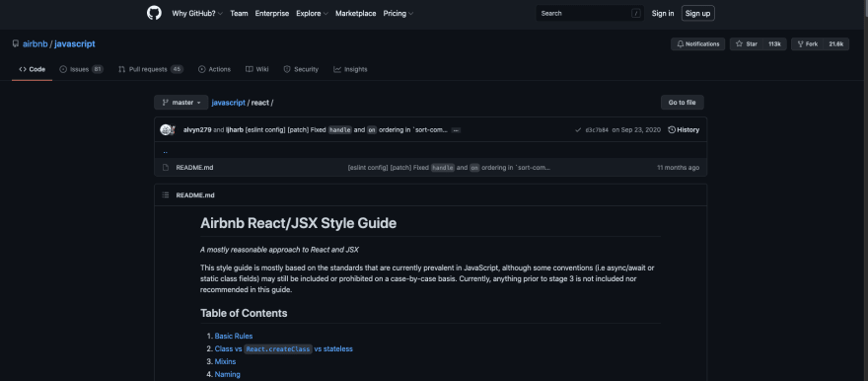Open the Basic Rules contents link
868x381 pixels.
(234, 337)
